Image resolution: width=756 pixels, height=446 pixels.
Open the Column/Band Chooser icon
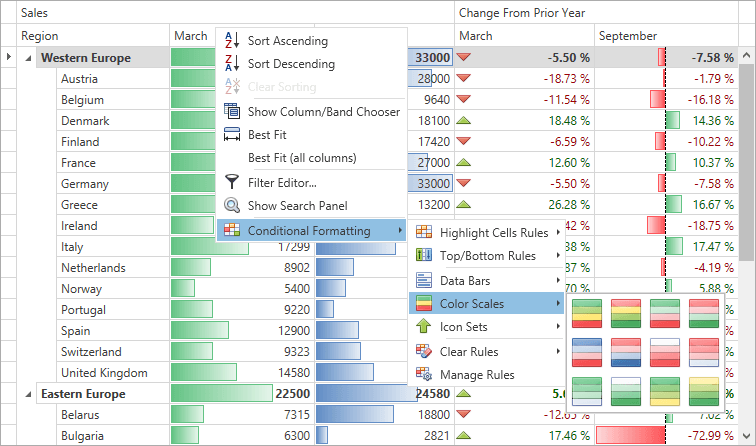coord(232,112)
